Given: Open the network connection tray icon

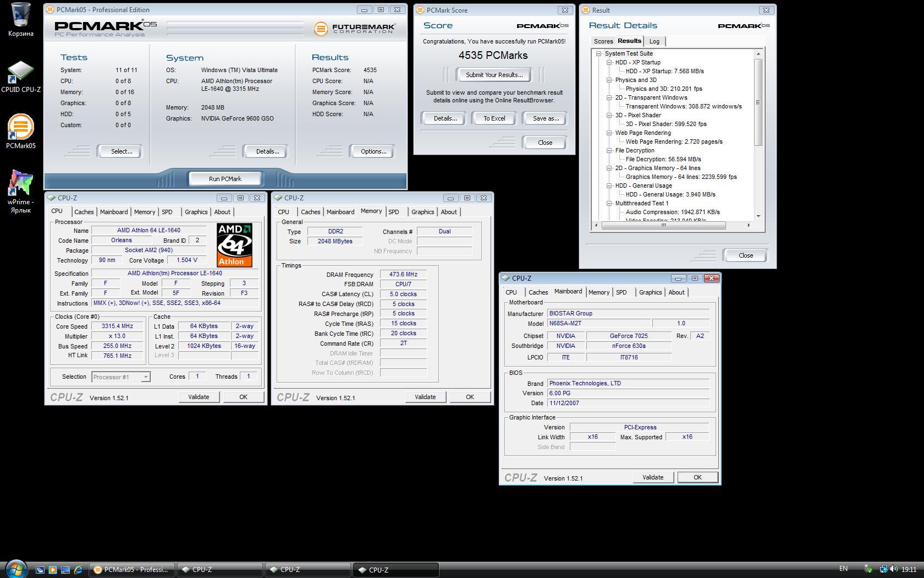Looking at the screenshot, I should click(x=883, y=569).
